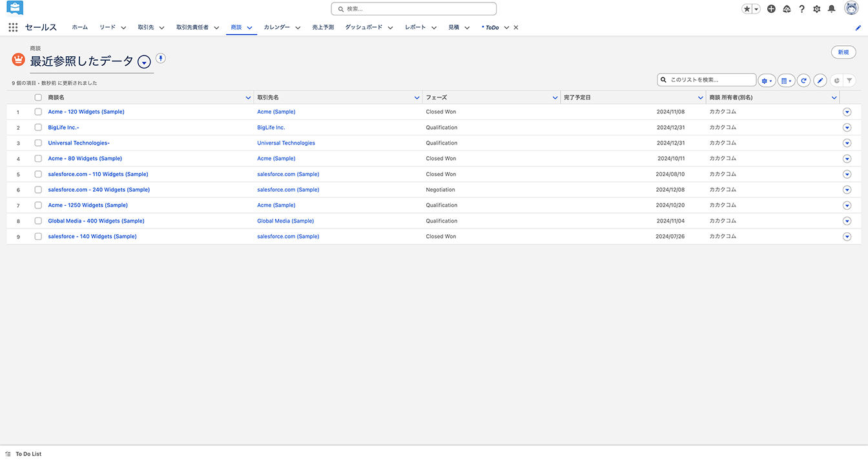Image resolution: width=868 pixels, height=462 pixels.
Task: Expand the 商談 tab dropdown
Action: coord(249,28)
